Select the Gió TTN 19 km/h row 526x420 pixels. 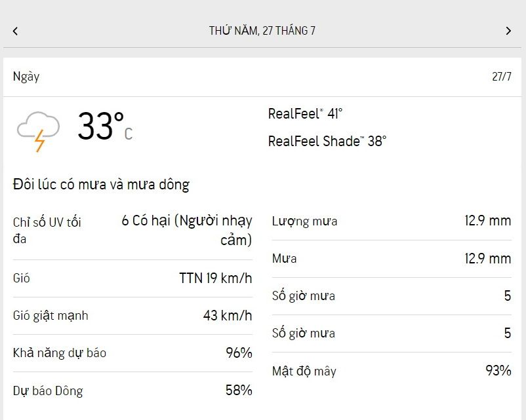pyautogui.click(x=132, y=278)
